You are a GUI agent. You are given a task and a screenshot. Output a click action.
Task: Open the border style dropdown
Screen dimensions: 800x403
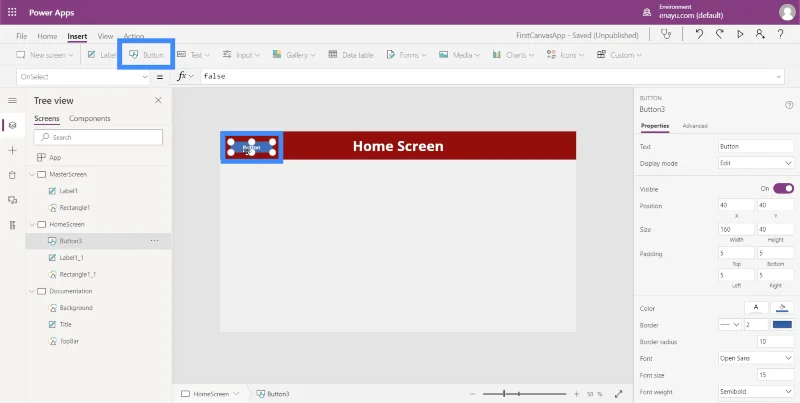[730, 324]
